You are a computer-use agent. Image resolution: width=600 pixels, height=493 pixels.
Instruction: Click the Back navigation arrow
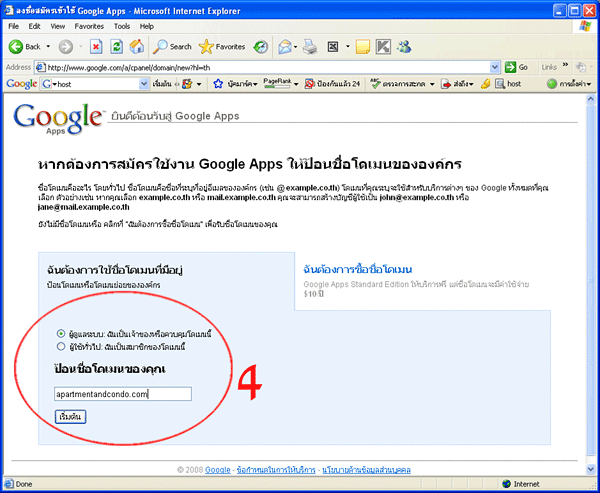[x=16, y=47]
